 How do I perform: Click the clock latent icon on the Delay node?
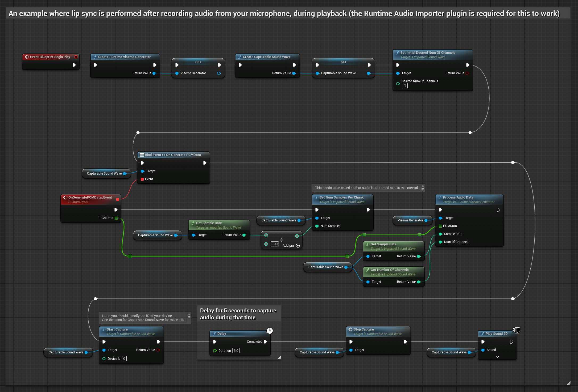(270, 331)
